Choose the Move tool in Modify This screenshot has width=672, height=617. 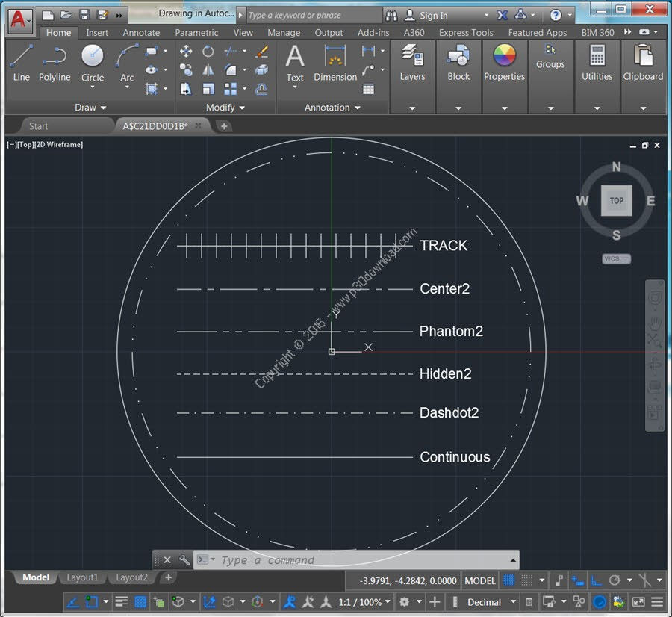186,52
